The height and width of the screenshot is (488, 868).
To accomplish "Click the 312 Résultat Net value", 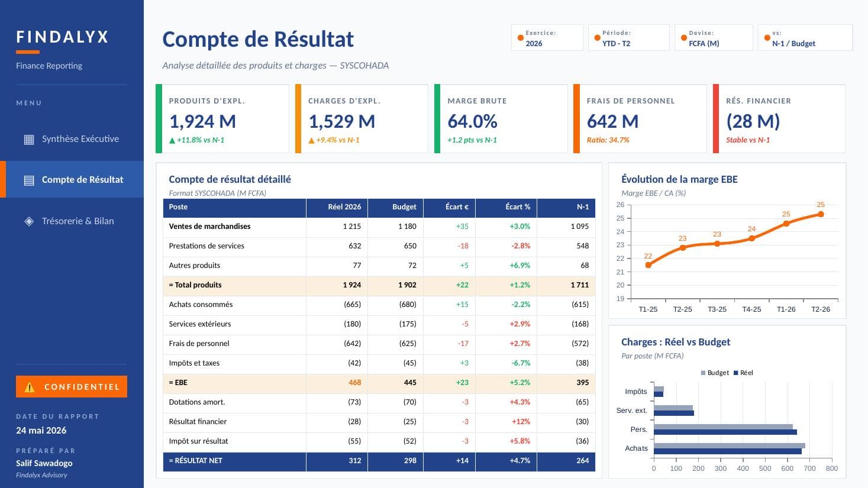I will tap(354, 461).
